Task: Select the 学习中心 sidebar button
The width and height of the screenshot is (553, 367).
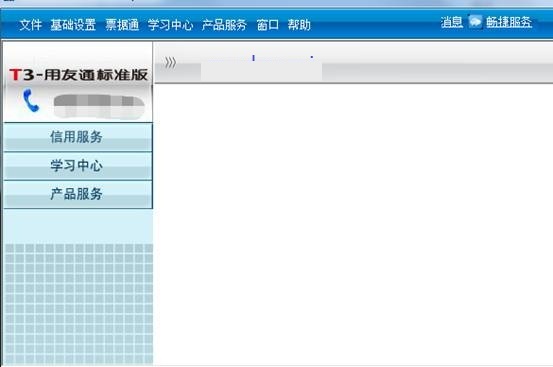Action: click(78, 166)
